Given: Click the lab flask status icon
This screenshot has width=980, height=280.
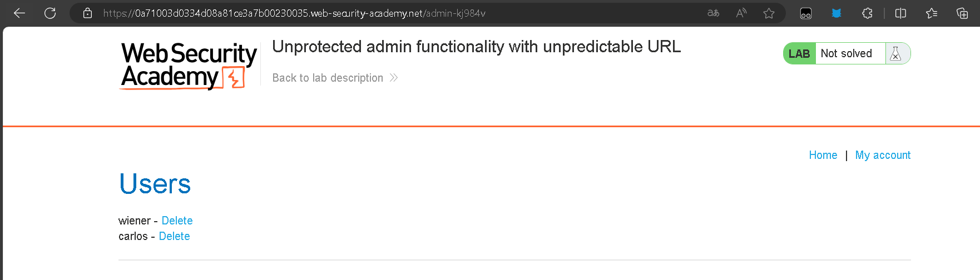Looking at the screenshot, I should coord(895,53).
